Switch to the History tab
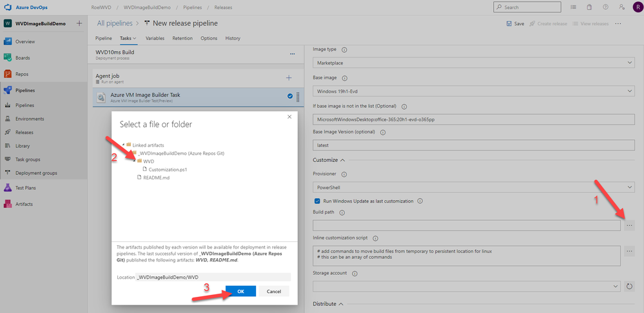Screen dimensions: 644x313 233,38
